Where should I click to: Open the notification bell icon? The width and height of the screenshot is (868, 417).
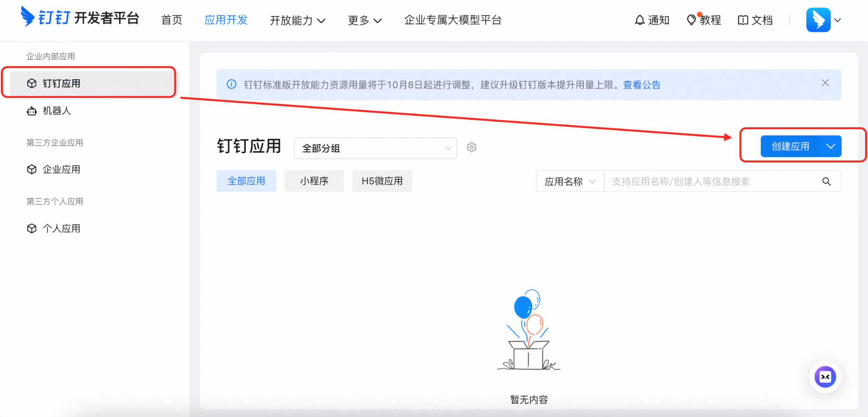click(640, 20)
